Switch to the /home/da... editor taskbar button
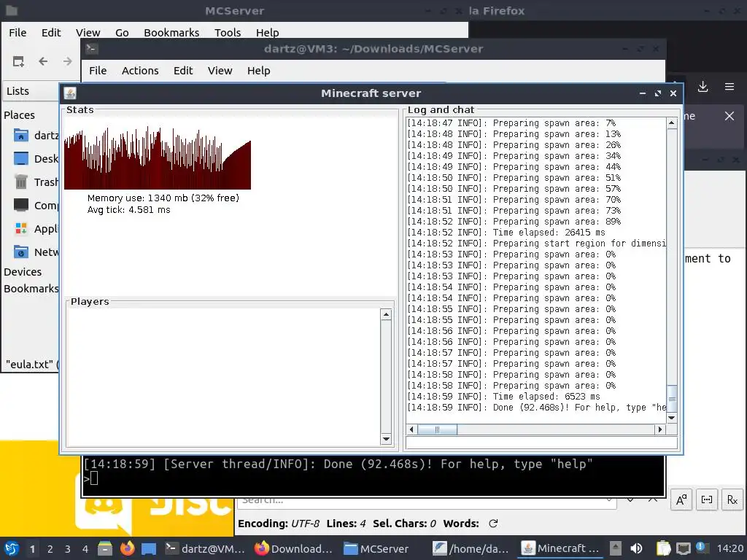The image size is (747, 560). click(471, 548)
